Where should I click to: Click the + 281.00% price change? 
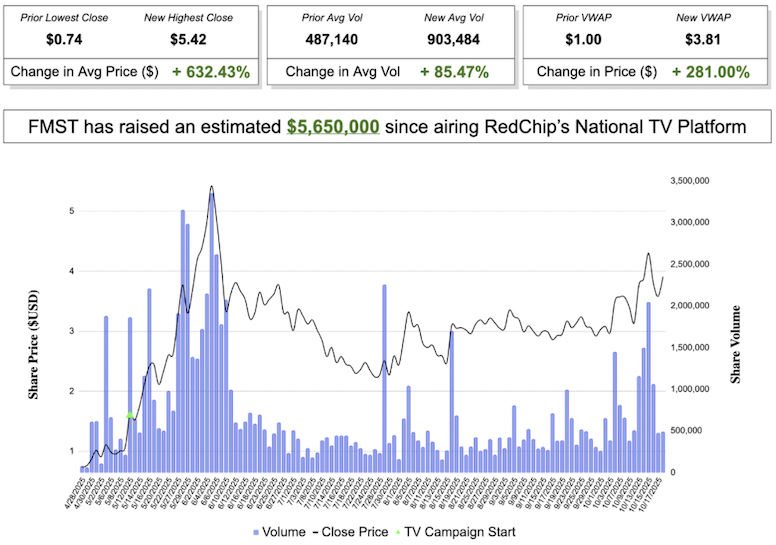(711, 72)
